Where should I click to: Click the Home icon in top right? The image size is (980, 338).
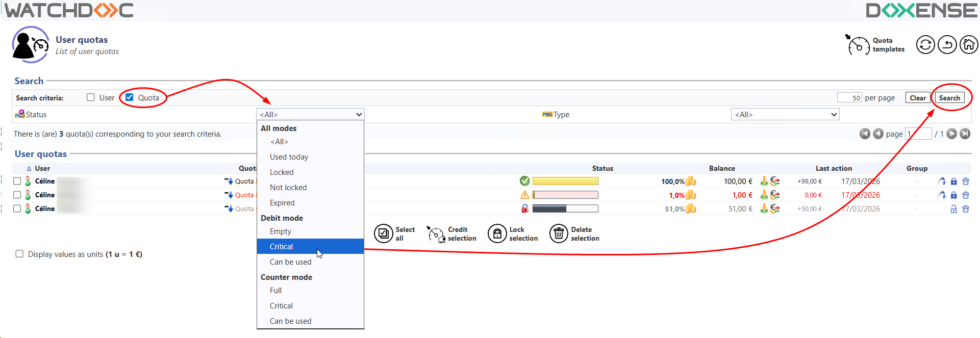(968, 45)
